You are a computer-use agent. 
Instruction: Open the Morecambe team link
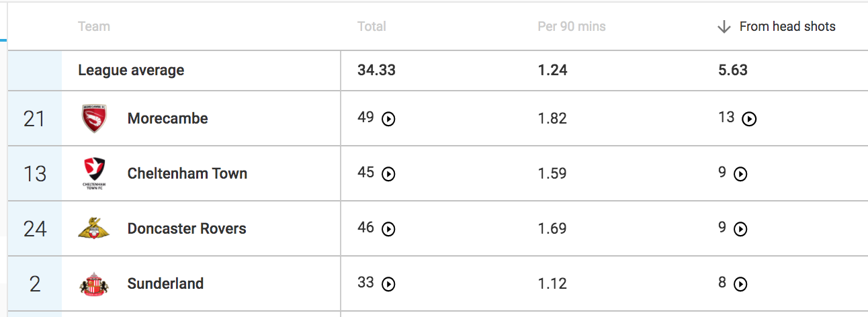click(x=167, y=118)
